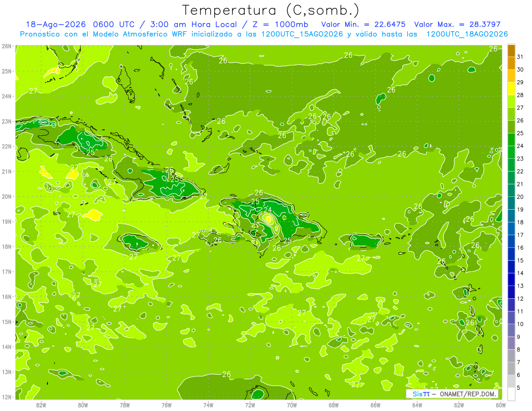The width and height of the screenshot is (532, 411).
Task: Select the "1200UTC_18AGO2026" valid-until time text
Action: coord(467,34)
